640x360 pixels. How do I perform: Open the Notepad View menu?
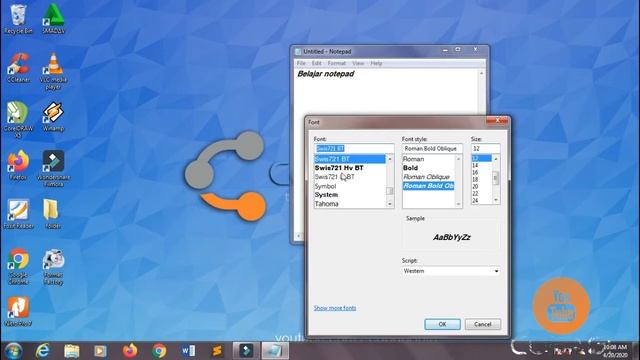pos(358,63)
